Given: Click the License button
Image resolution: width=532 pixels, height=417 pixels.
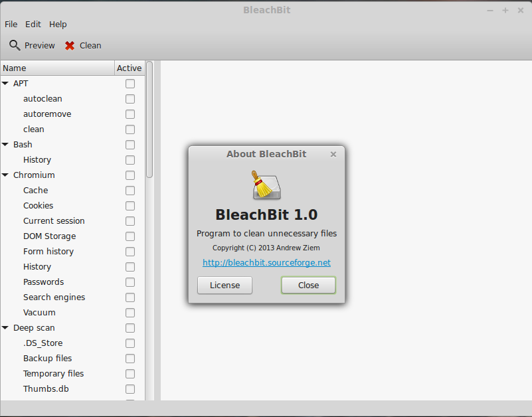Looking at the screenshot, I should (x=224, y=285).
